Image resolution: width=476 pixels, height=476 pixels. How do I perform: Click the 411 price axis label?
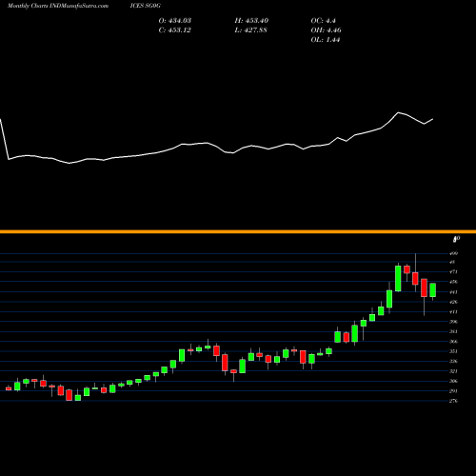[453, 311]
